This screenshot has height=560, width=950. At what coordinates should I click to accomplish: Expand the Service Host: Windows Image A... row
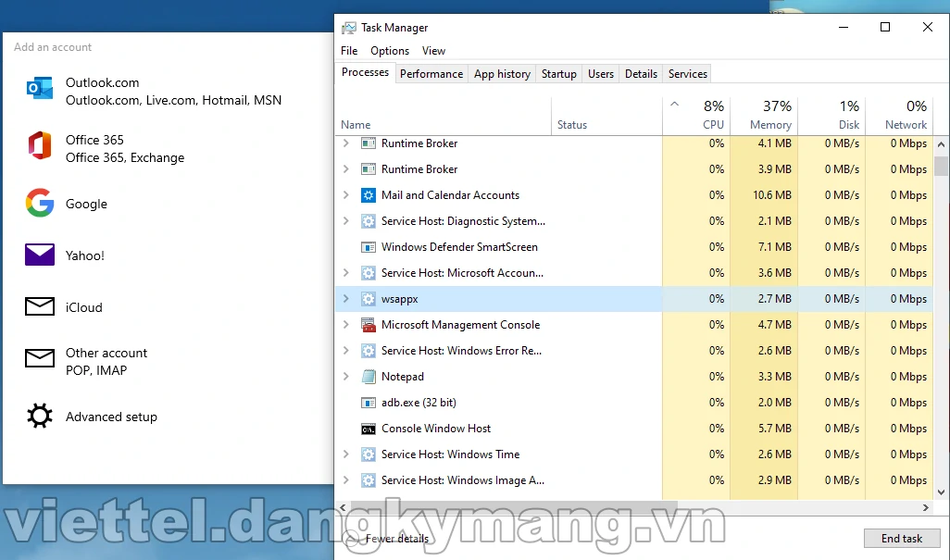(x=346, y=480)
